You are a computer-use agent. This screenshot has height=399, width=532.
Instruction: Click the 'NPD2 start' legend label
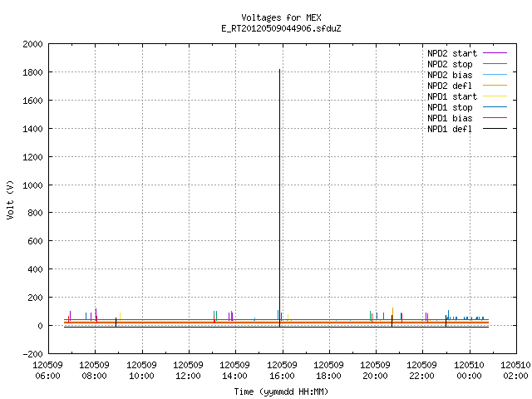(452, 53)
